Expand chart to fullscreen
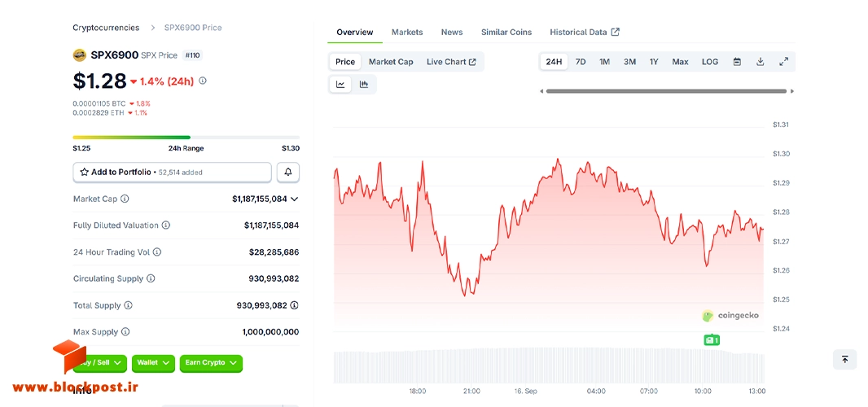868x407 pixels. pyautogui.click(x=783, y=62)
